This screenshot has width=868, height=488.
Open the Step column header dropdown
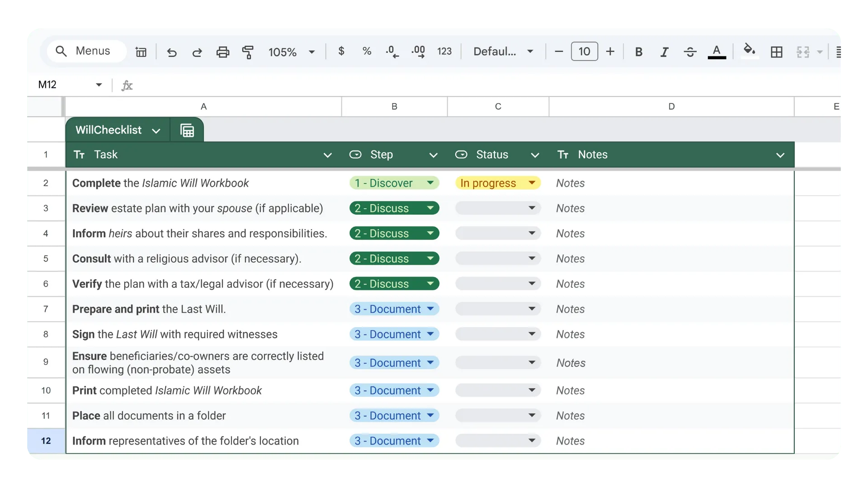click(x=433, y=155)
